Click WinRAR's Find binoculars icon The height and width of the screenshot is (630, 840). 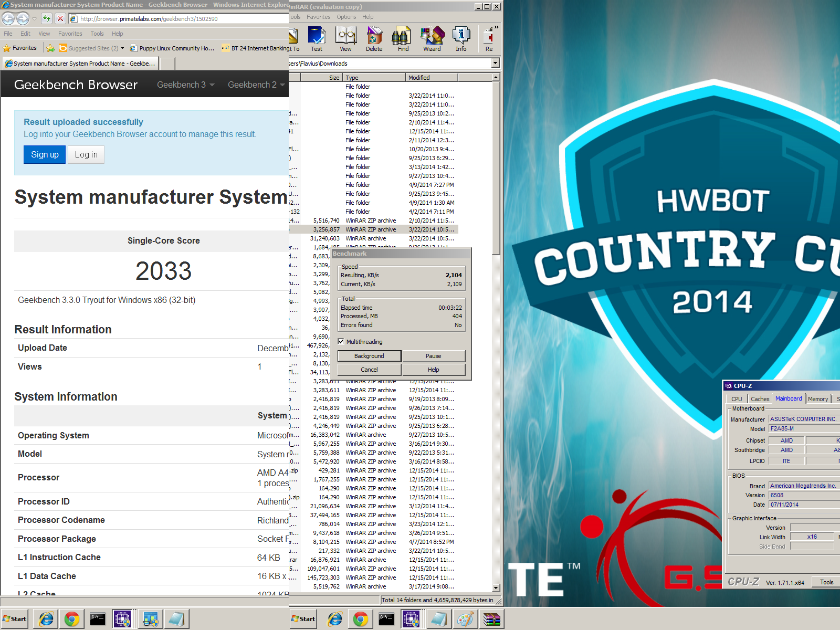(x=403, y=39)
